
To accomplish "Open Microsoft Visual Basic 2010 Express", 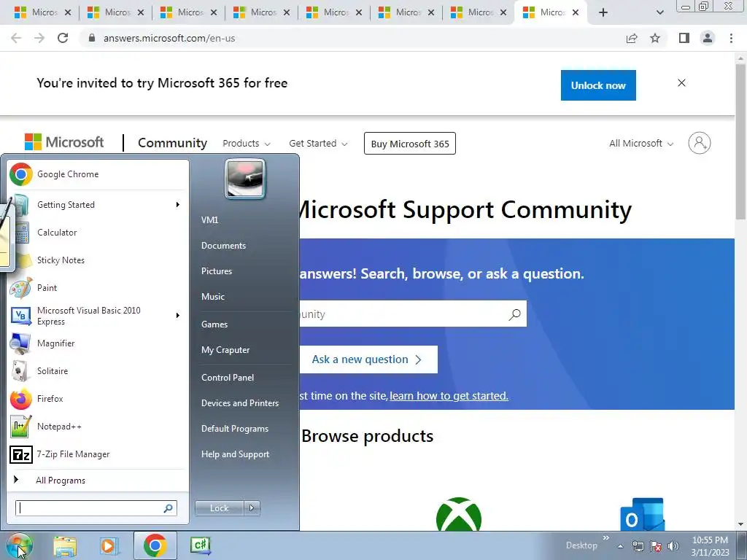I will coord(98,315).
